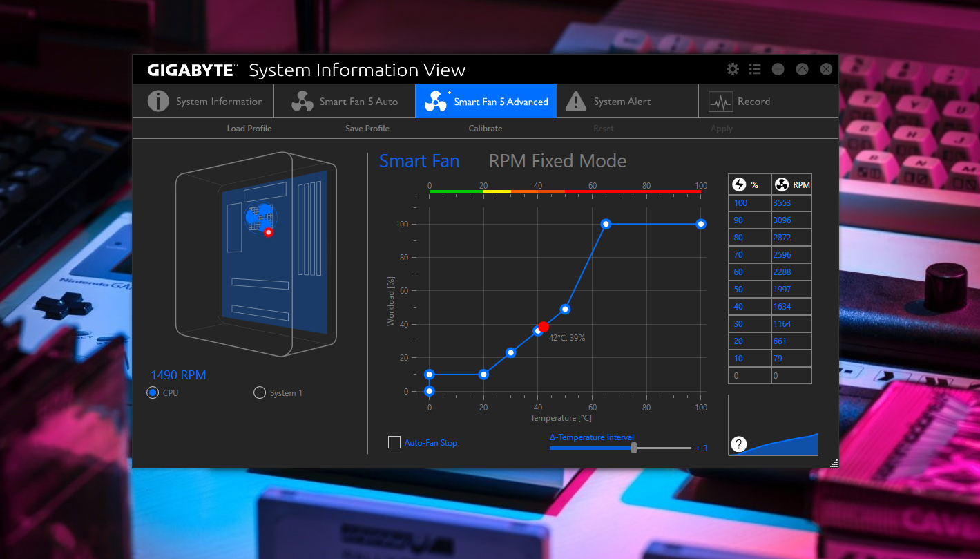Click the red current temperature marker
The image size is (980, 559).
point(544,326)
